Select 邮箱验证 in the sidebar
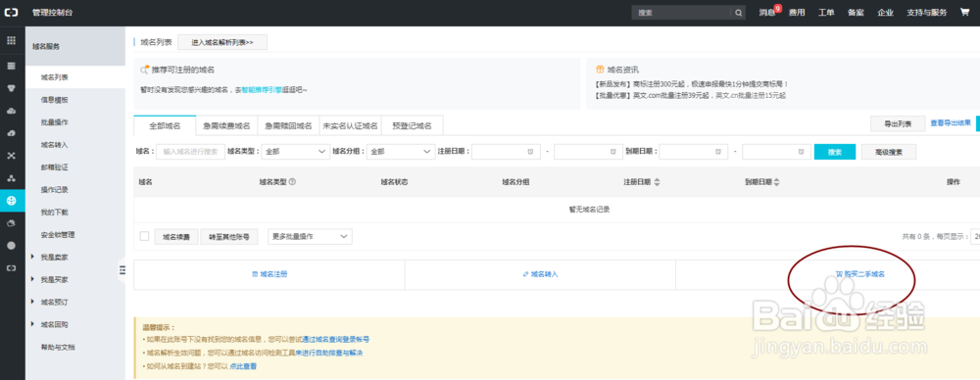 tap(54, 166)
